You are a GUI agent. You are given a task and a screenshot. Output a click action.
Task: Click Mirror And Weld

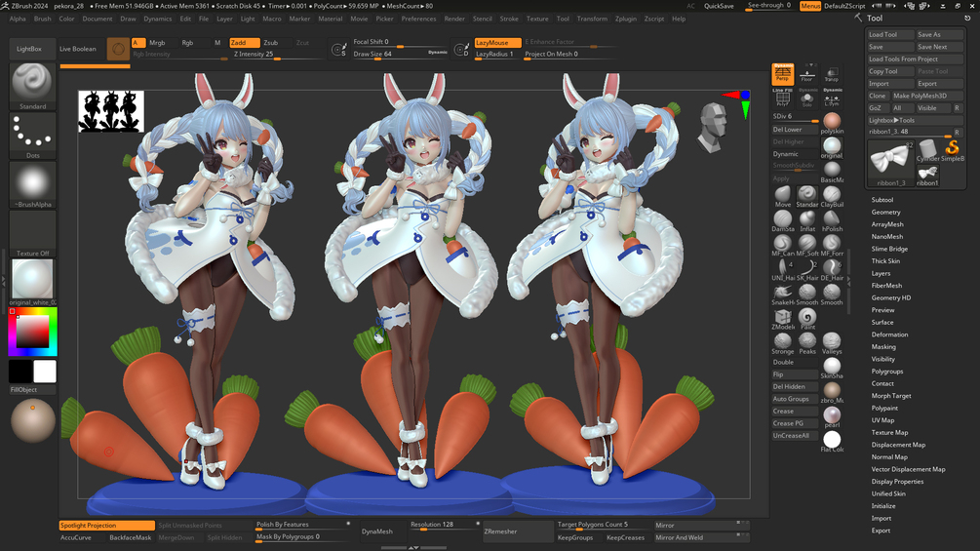(x=701, y=537)
